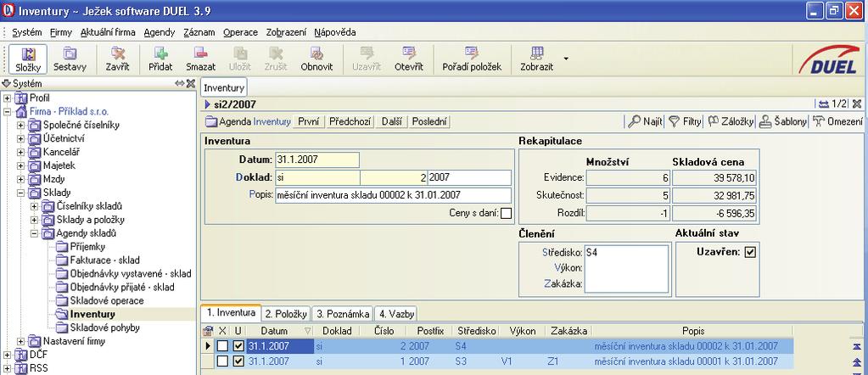The image size is (868, 375).
Task: Click the panel width arrows beside Systém
Action: [x=179, y=84]
